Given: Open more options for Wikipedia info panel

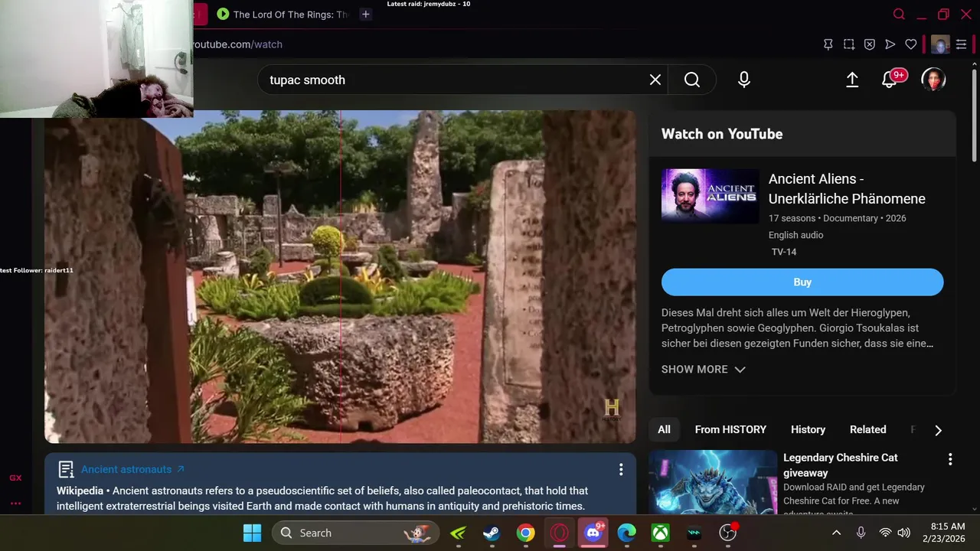Looking at the screenshot, I should pos(621,469).
